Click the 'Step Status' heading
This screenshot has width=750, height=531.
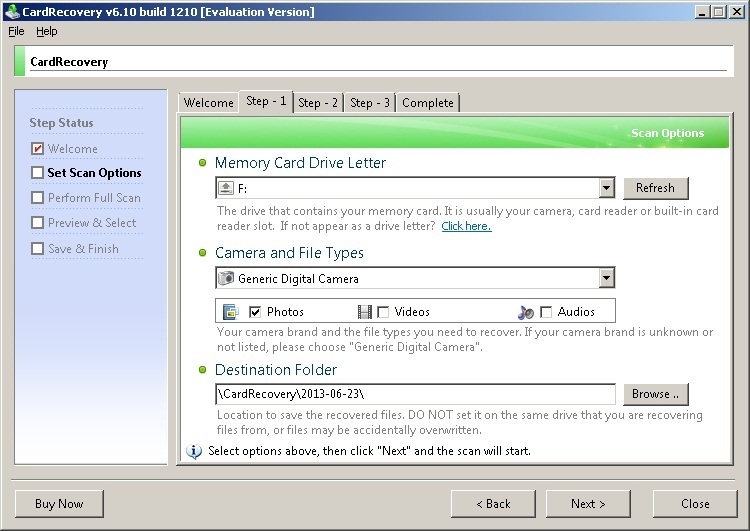point(61,123)
